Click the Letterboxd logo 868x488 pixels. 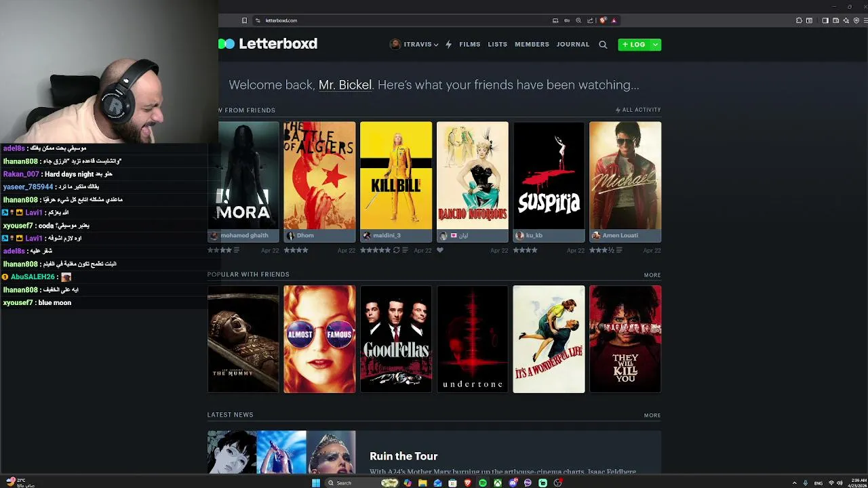[x=269, y=44]
